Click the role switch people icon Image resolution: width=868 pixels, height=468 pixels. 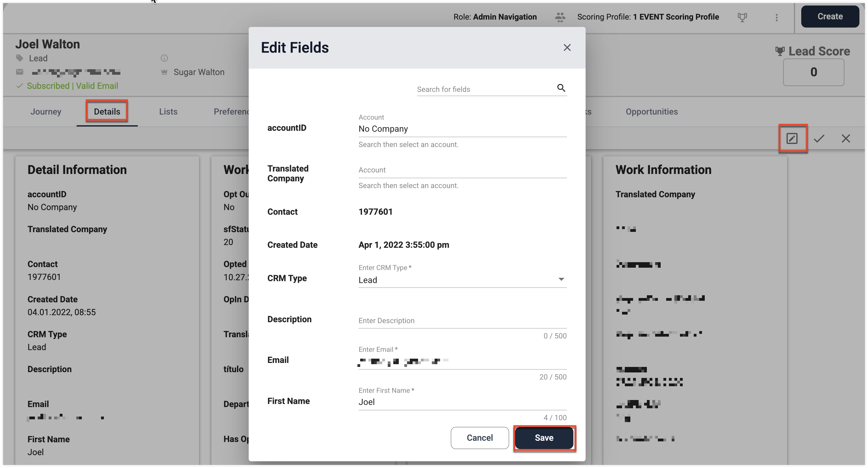pyautogui.click(x=560, y=17)
